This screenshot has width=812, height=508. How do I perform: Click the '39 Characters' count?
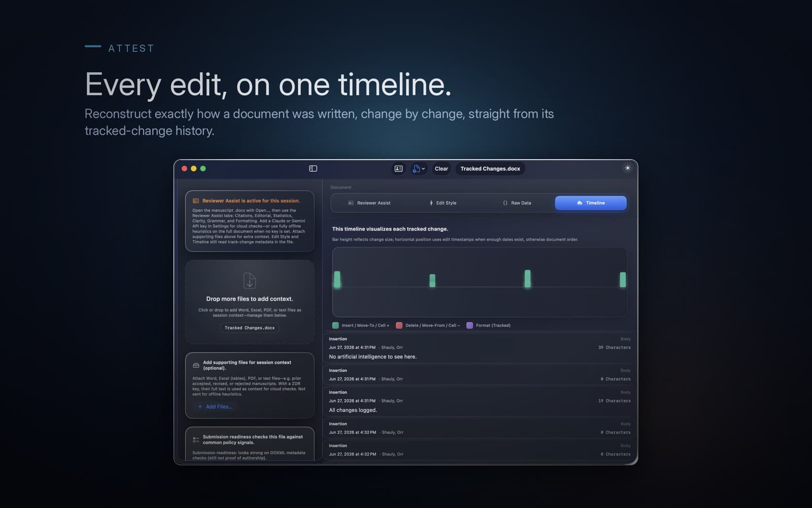[614, 347]
